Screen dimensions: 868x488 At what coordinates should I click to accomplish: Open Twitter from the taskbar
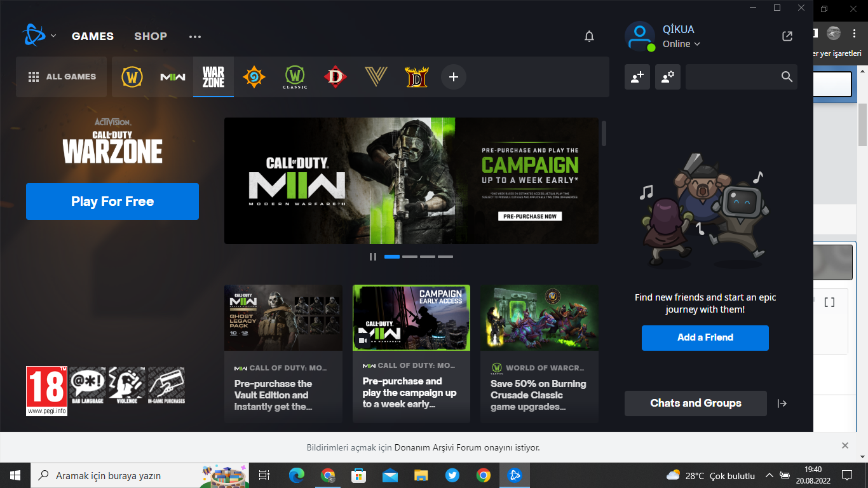[x=452, y=475]
